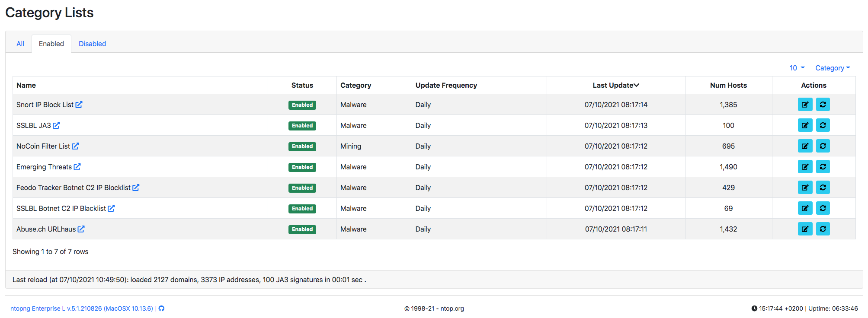The image size is (868, 318).
Task: Refresh the SSLBL Botnet C2 IP Blacklist
Action: [823, 208]
